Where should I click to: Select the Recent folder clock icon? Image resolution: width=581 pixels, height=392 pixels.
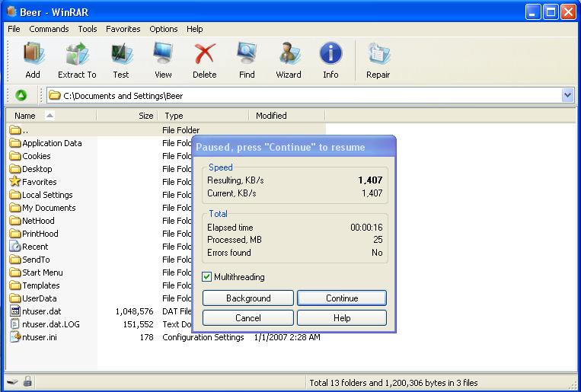click(x=14, y=247)
